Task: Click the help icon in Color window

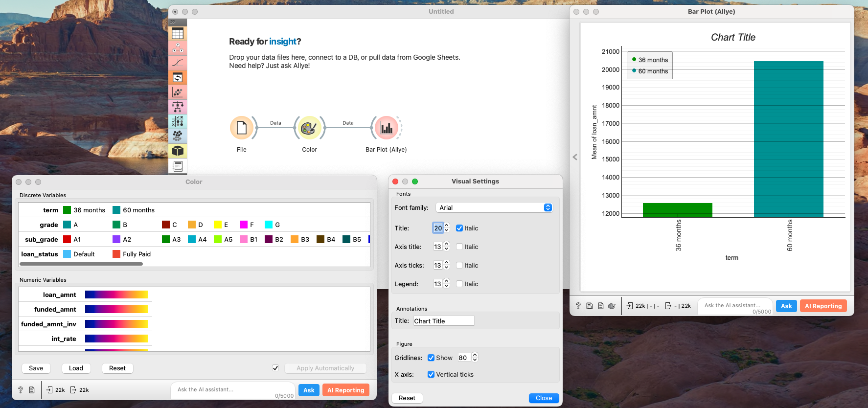Action: click(21, 390)
